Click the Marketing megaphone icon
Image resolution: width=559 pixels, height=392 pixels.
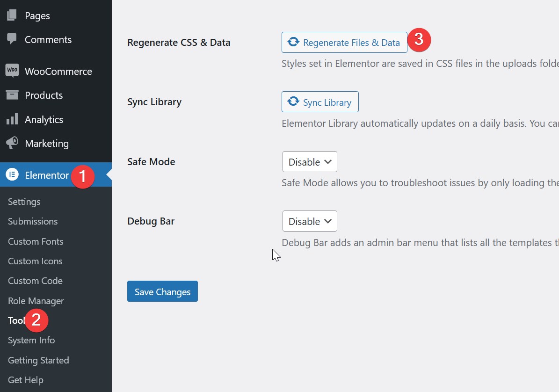click(x=12, y=143)
